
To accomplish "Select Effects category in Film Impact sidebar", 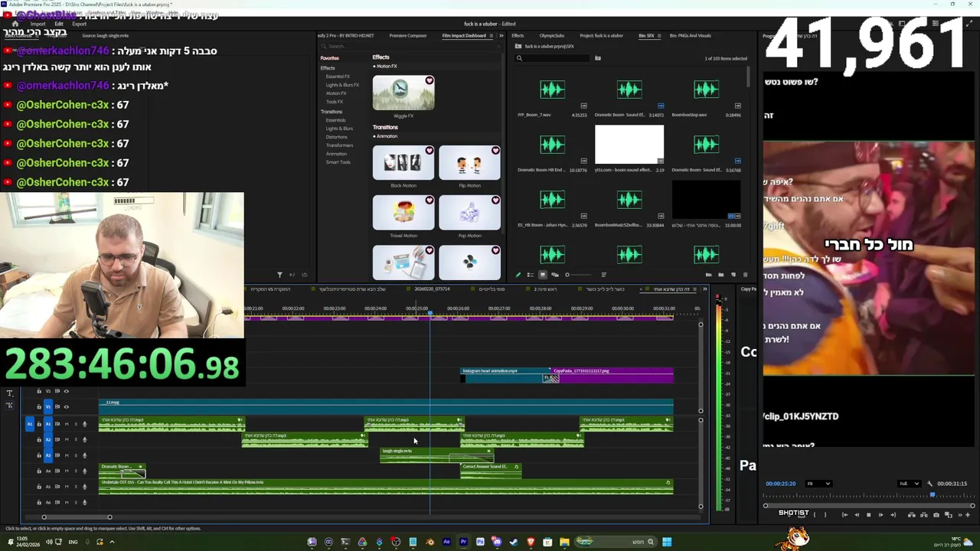I will [327, 68].
